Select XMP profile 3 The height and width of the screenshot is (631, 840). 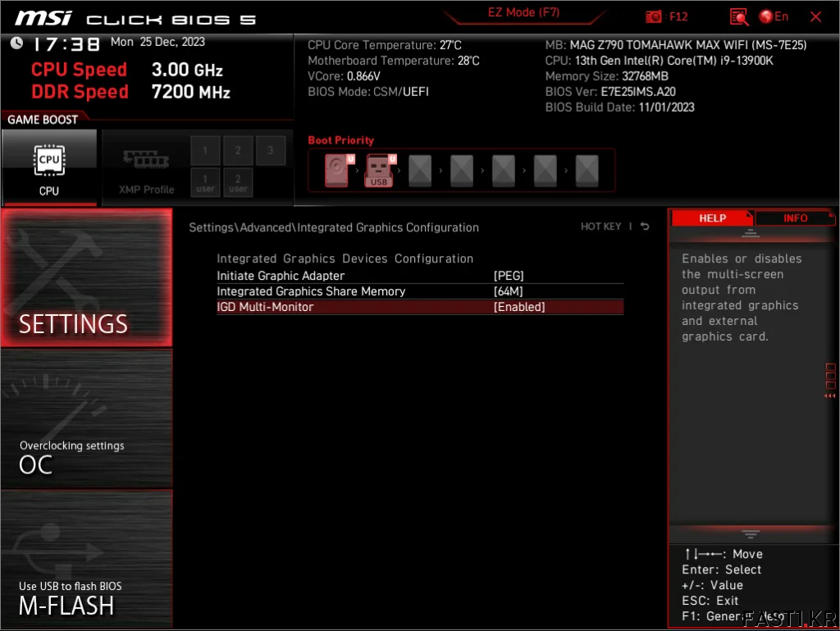(271, 150)
